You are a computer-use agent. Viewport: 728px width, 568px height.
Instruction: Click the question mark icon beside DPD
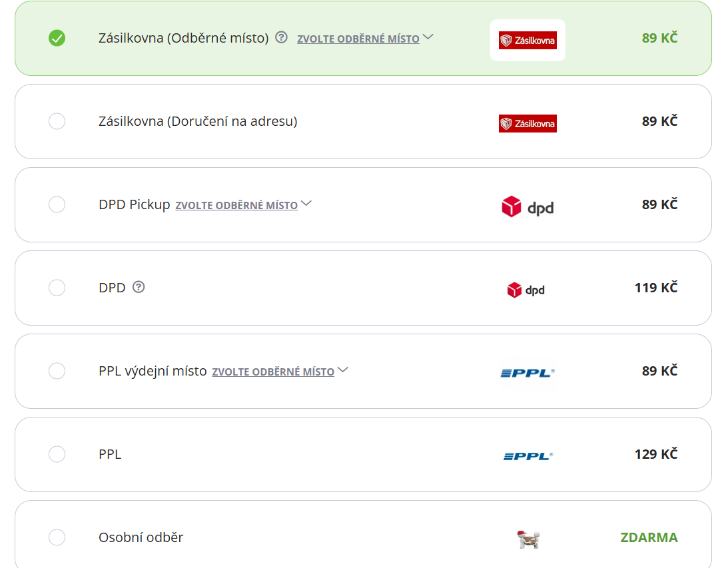(x=138, y=288)
